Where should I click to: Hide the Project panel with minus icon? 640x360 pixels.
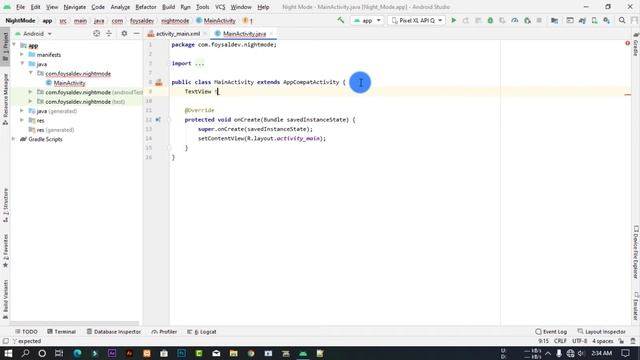136,33
